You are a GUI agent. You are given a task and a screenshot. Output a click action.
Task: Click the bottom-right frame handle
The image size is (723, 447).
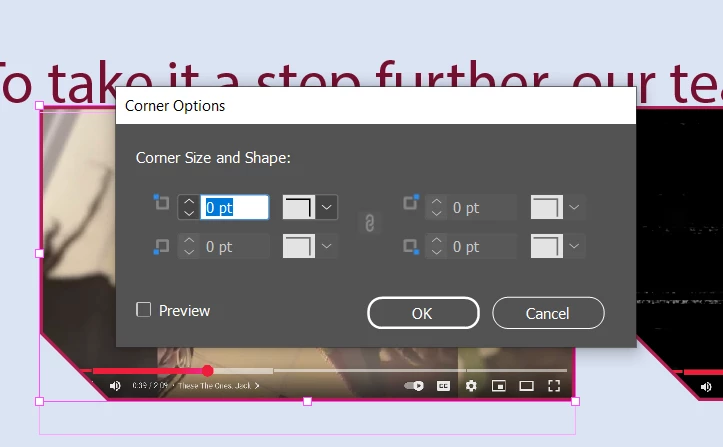click(x=575, y=401)
